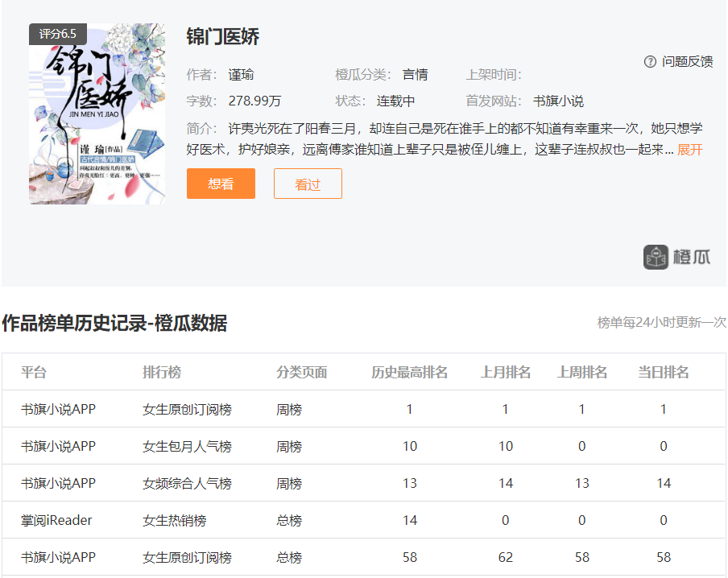This screenshot has width=728, height=578.
Task: Click the 想看 orange button
Action: (x=221, y=184)
